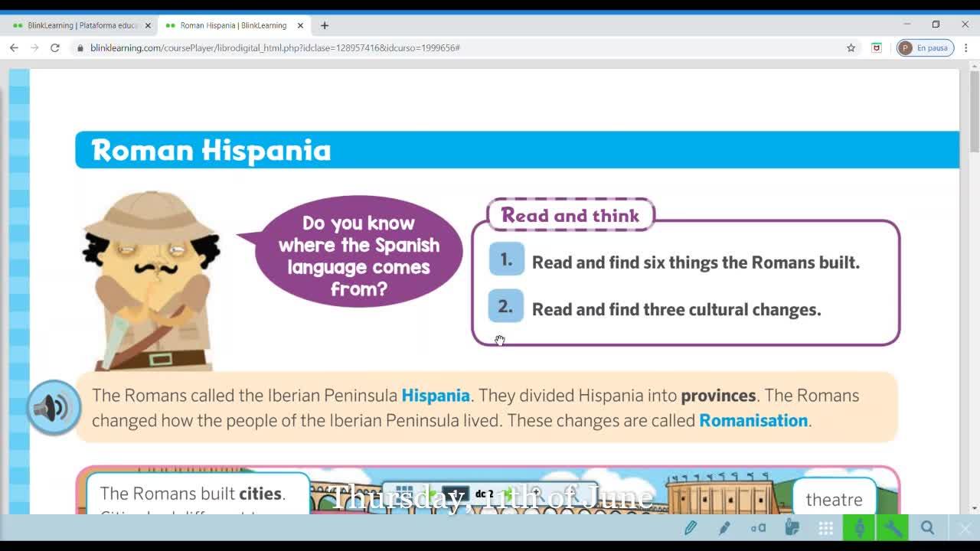The width and height of the screenshot is (980, 551).
Task: Open the sticky notes tool
Action: click(x=792, y=527)
